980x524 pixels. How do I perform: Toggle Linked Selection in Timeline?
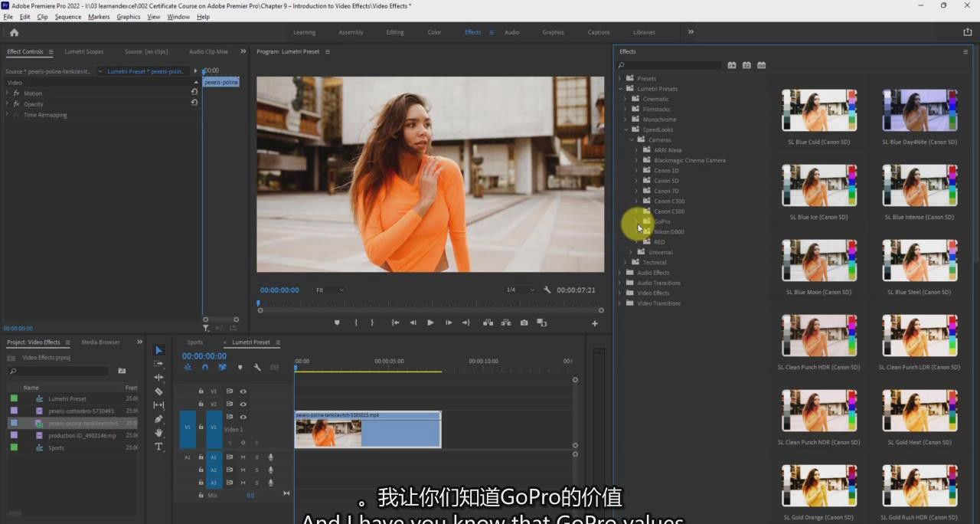[222, 368]
